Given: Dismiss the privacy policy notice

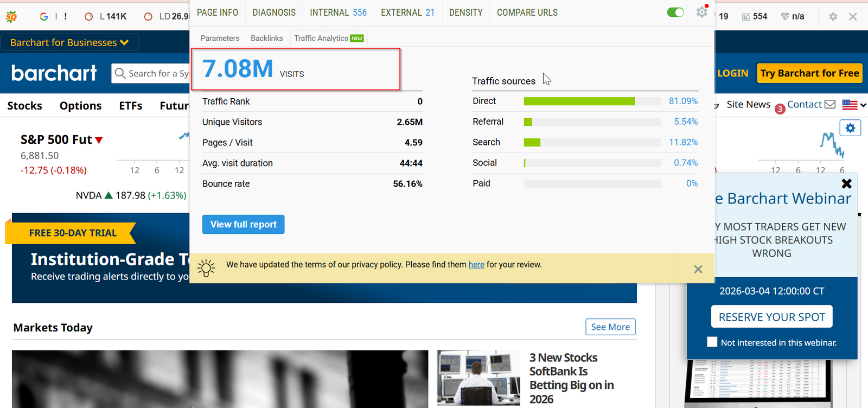Looking at the screenshot, I should click(x=698, y=269).
